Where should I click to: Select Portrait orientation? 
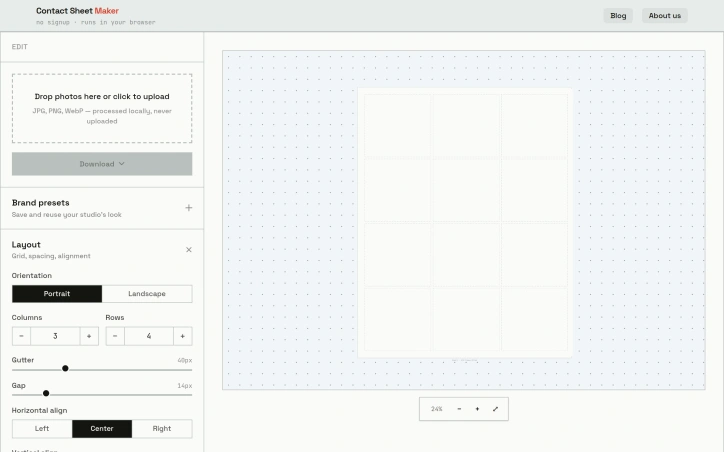click(57, 294)
